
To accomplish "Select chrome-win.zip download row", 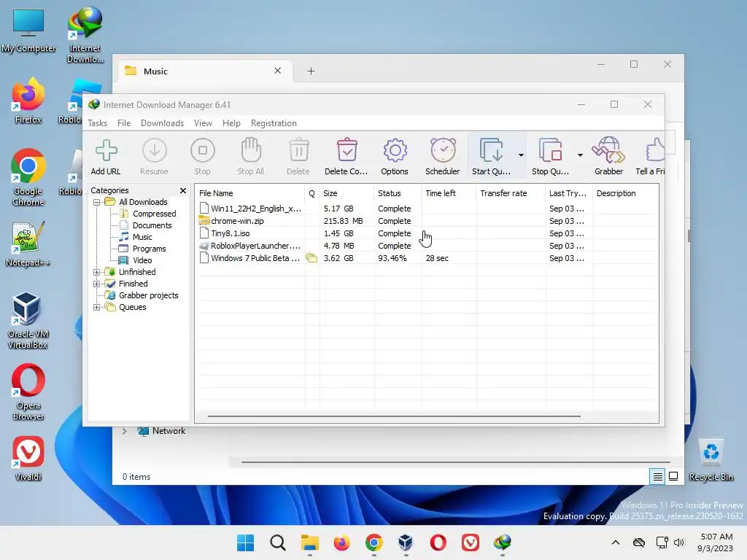I will coord(427,221).
